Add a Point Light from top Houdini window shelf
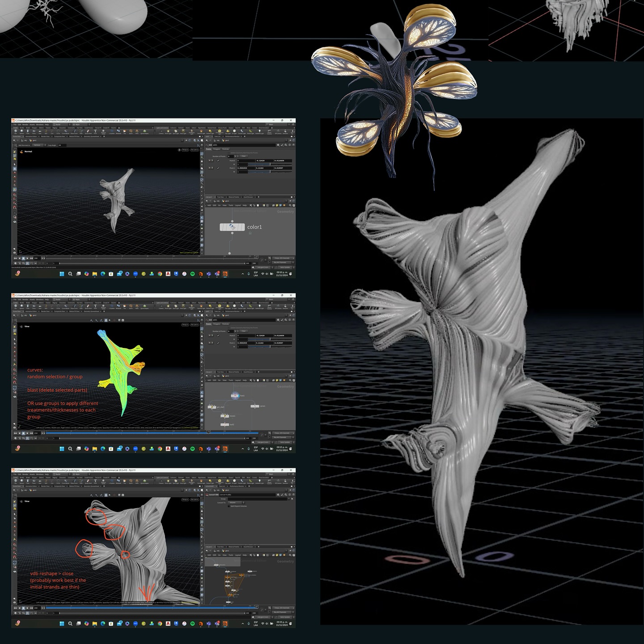Viewport: 644px width, 644px height. point(168,132)
